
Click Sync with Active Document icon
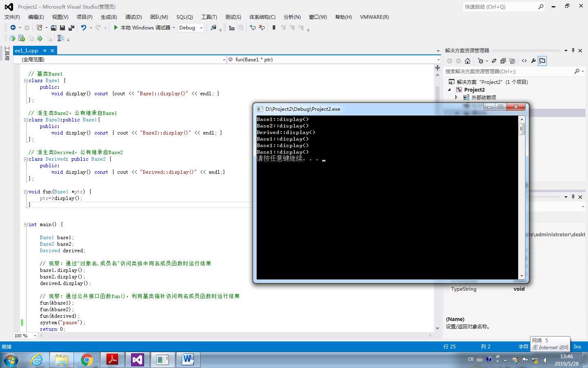coord(494,61)
